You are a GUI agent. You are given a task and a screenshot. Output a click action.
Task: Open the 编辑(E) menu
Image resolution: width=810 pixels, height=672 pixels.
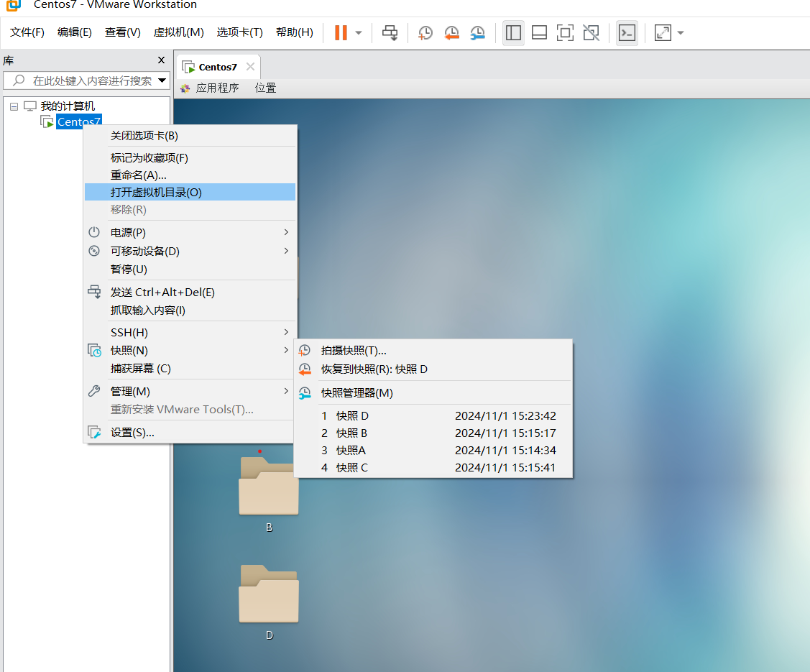(x=75, y=32)
